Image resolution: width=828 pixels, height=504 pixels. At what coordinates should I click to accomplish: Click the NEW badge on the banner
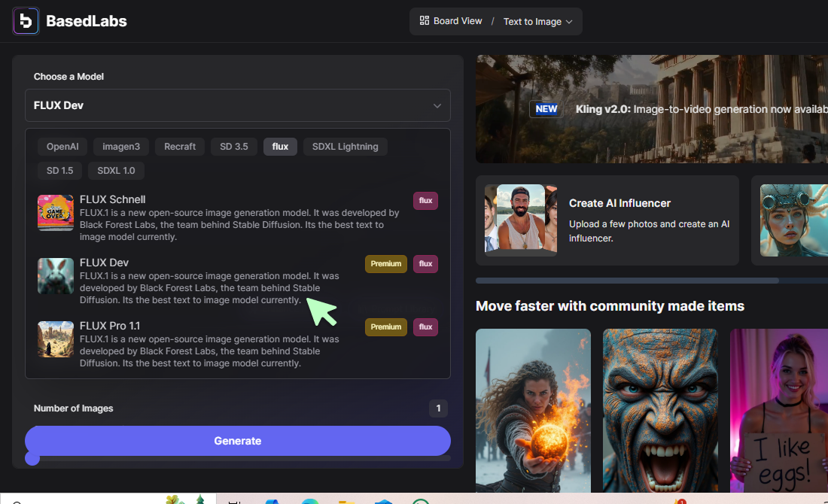click(546, 109)
